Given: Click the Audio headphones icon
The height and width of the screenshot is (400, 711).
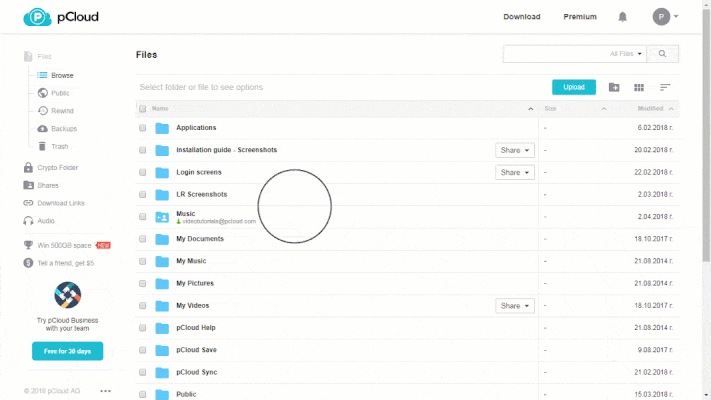Looking at the screenshot, I should 28,221.
